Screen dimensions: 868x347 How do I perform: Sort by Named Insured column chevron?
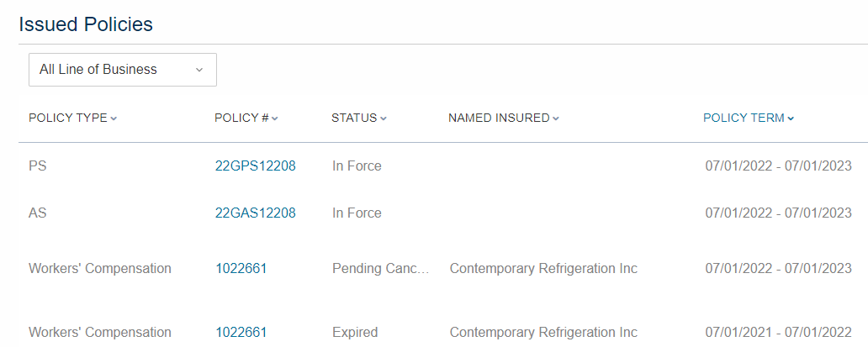click(556, 118)
